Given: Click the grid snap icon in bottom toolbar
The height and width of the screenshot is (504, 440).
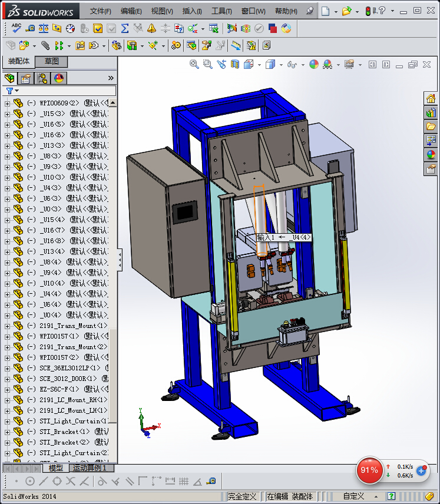Looking at the screenshot, I should coord(184,481).
